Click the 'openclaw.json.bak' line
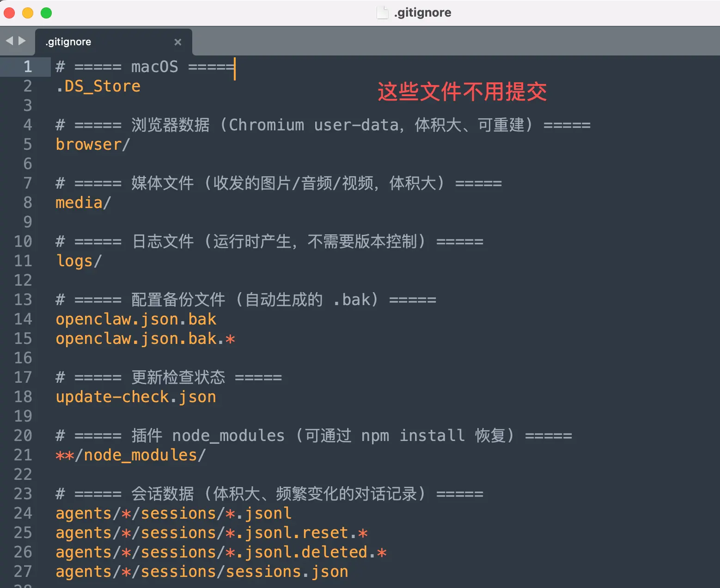This screenshot has height=588, width=720. pyautogui.click(x=136, y=319)
